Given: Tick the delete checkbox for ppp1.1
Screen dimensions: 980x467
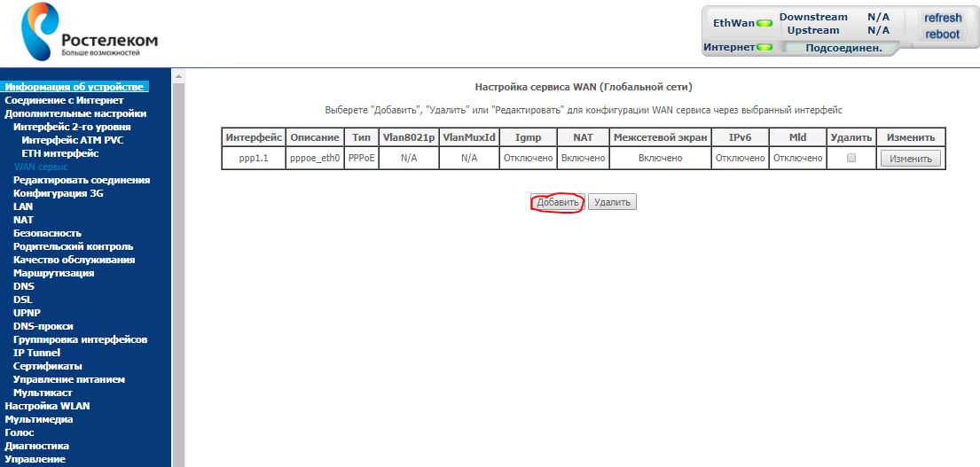Looking at the screenshot, I should coord(851,158).
